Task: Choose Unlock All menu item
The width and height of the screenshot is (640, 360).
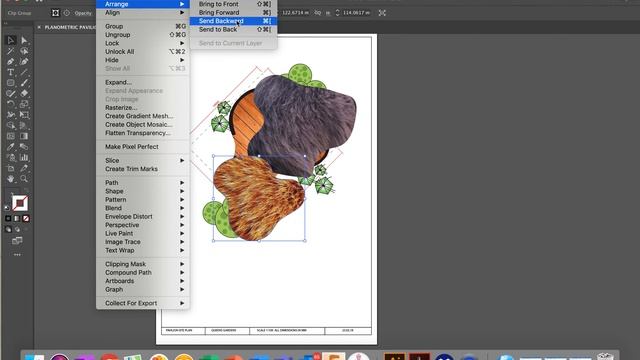Action: (143, 52)
